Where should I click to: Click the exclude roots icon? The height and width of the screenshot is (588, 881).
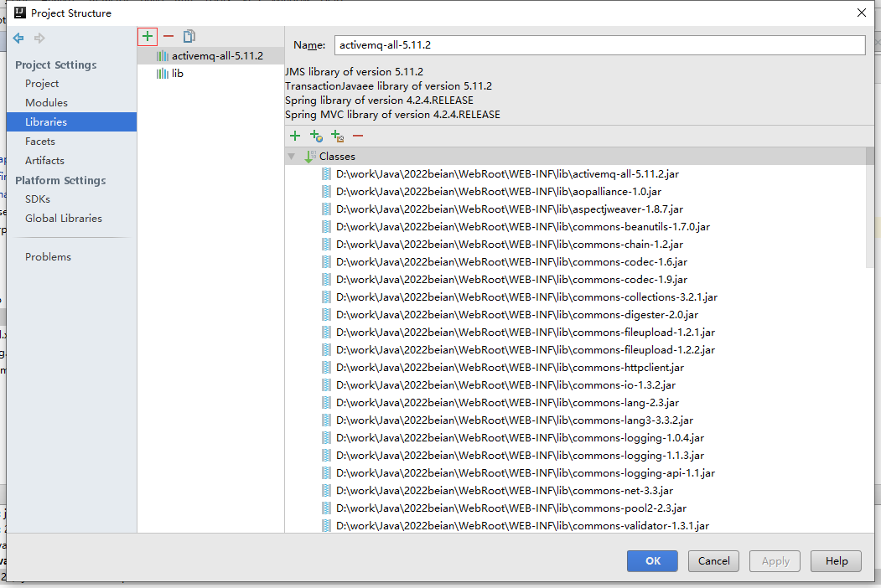337,136
